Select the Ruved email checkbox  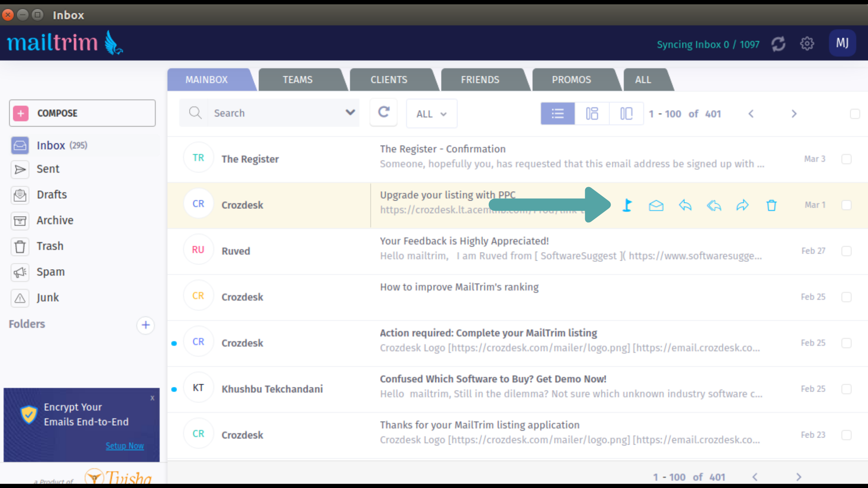[846, 251]
